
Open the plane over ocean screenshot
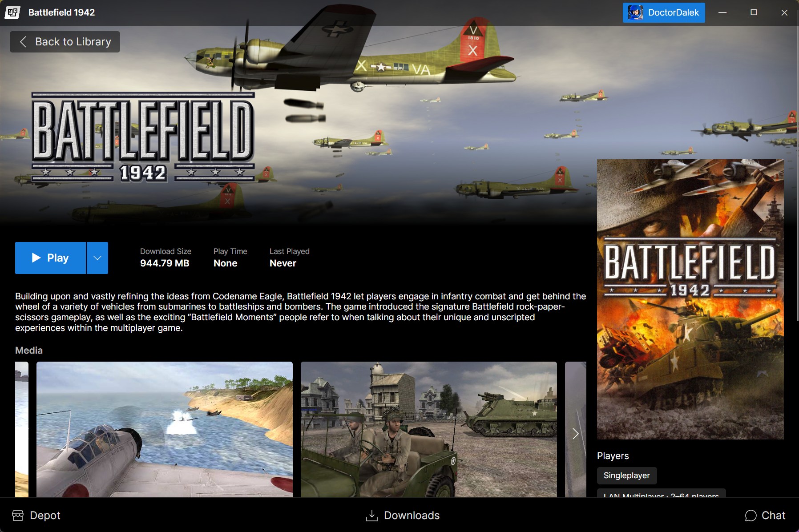tap(165, 429)
